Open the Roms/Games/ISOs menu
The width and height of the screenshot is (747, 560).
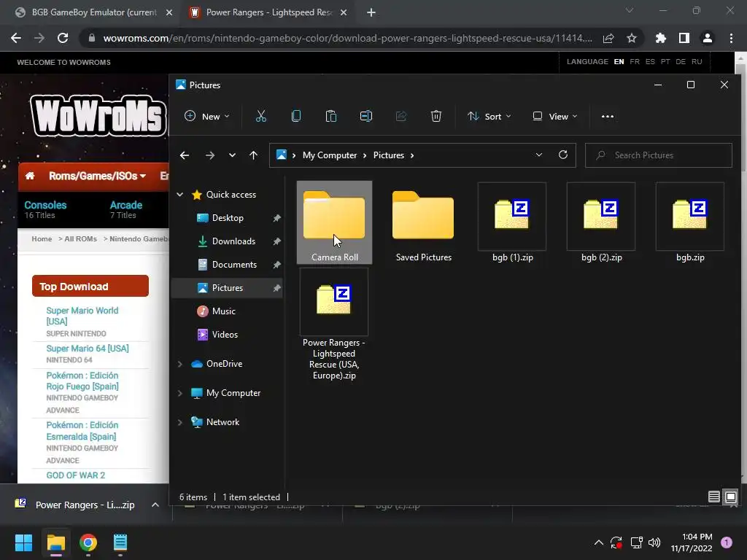click(97, 176)
